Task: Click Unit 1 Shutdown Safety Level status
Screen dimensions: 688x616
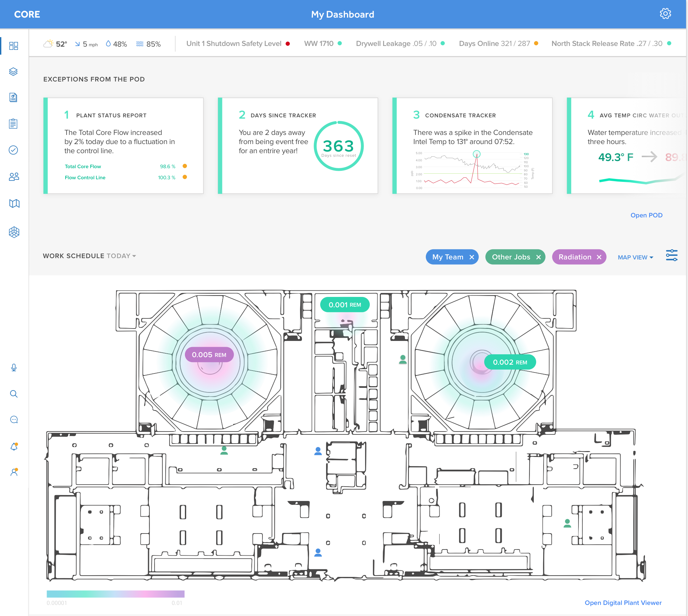Action: tap(238, 44)
